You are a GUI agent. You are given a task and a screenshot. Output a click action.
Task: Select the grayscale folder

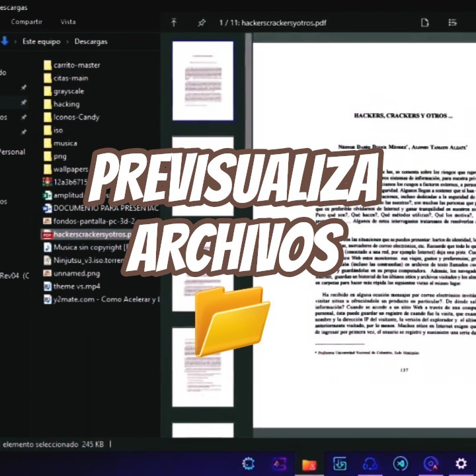(63, 91)
